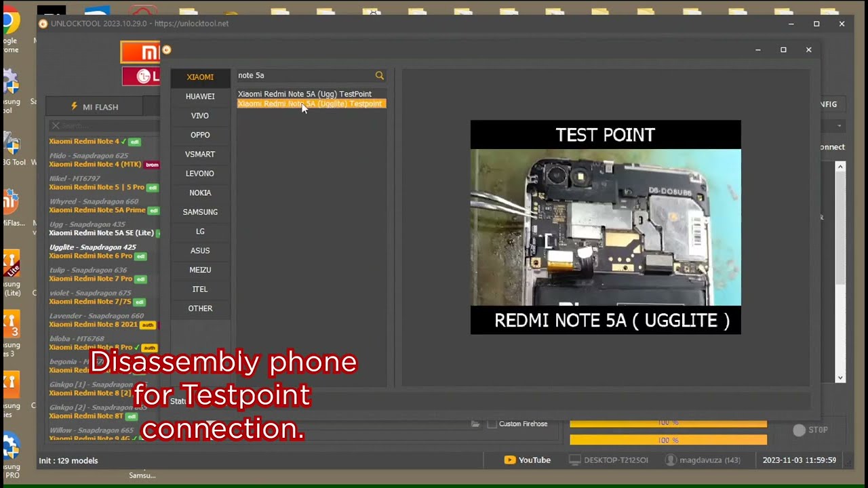This screenshot has width=868, height=488.
Task: Select Xiaomi Redmi Note 4 model
Action: 83,142
